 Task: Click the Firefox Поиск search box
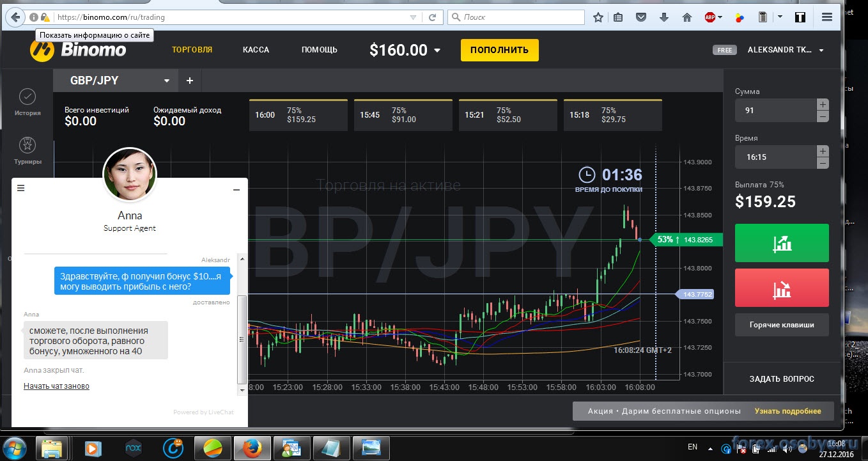tap(516, 17)
